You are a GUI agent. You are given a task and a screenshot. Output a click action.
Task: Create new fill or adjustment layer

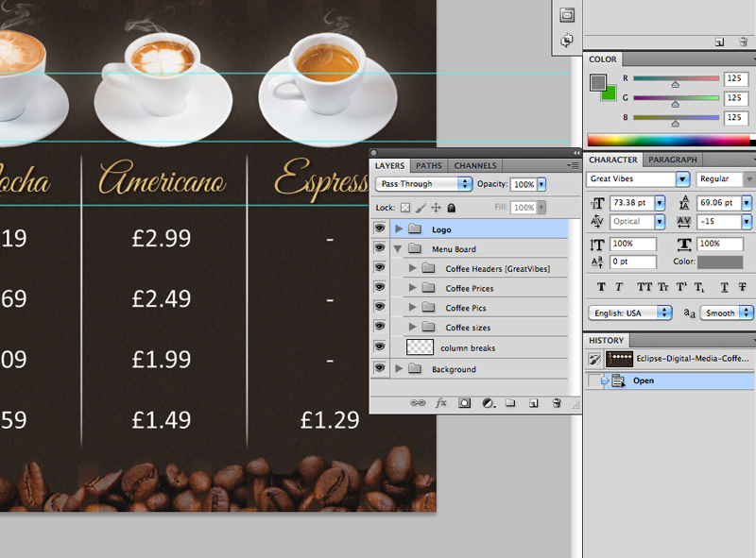(488, 403)
